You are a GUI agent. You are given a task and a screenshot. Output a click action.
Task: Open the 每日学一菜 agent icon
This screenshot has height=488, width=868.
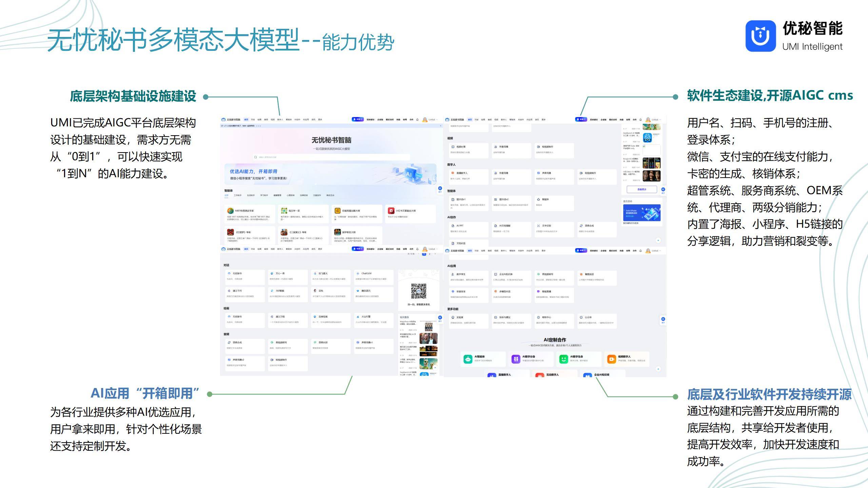(284, 211)
